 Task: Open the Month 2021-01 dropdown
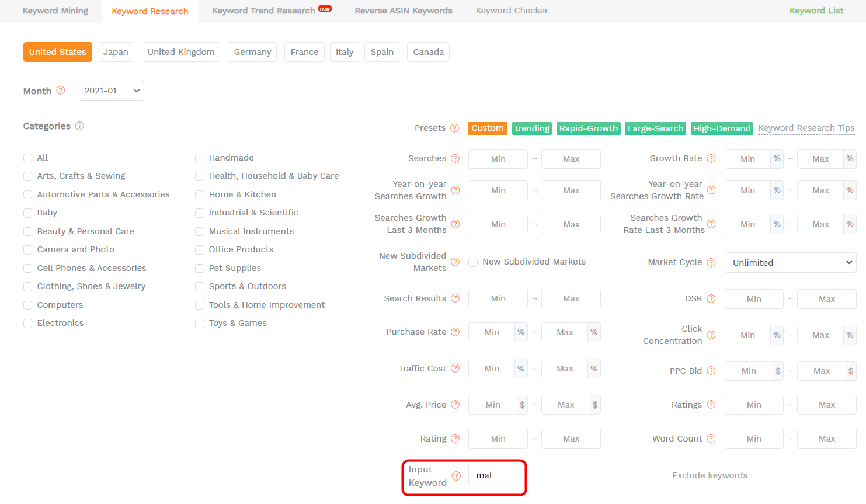(x=112, y=91)
